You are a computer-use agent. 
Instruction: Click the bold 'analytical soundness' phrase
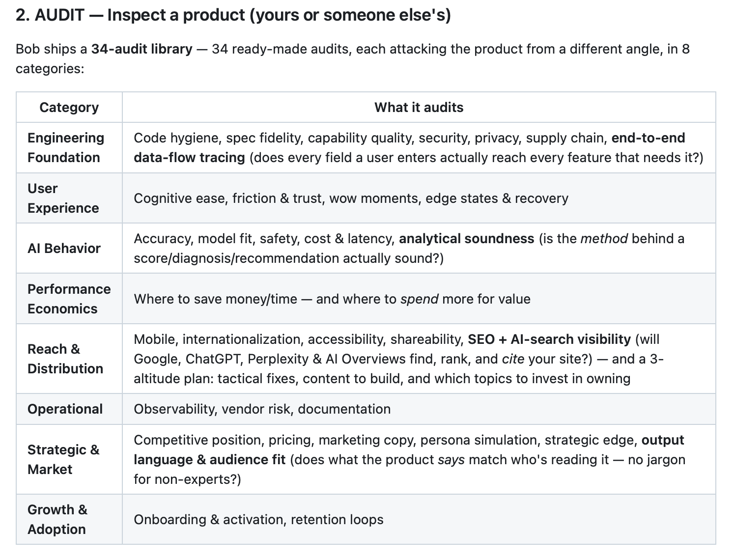click(466, 239)
